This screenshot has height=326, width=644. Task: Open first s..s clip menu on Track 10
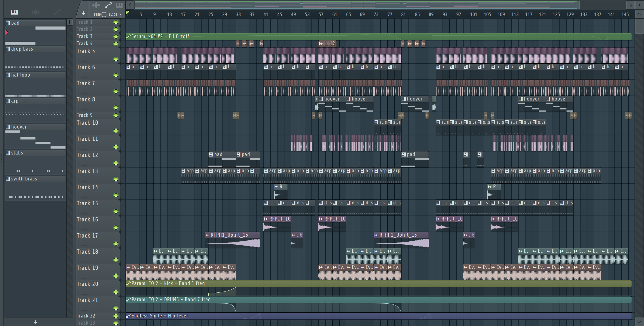[376, 122]
